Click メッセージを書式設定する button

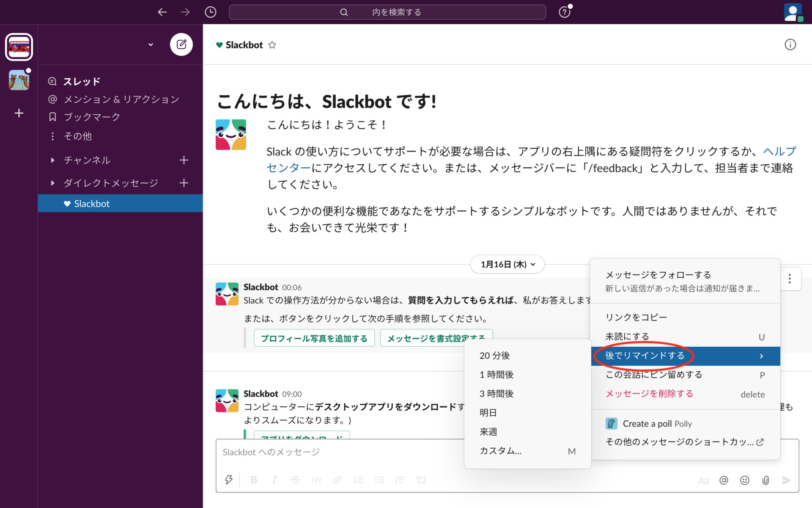coord(436,335)
